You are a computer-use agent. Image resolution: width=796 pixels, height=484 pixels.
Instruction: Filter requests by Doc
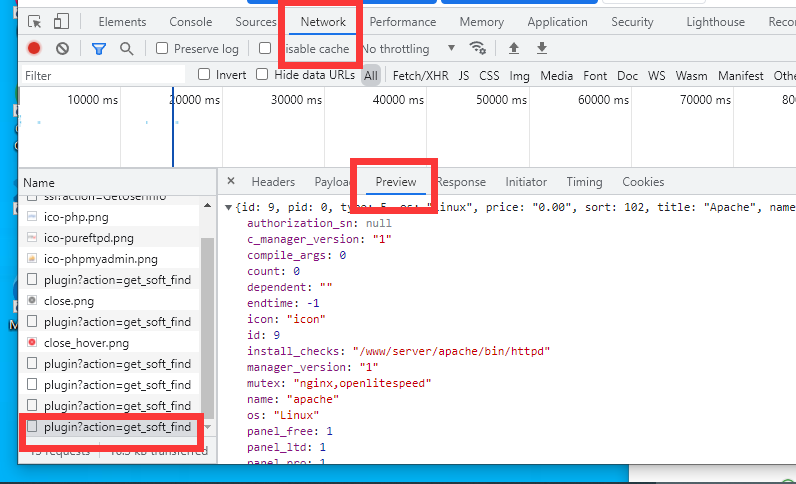pos(627,76)
